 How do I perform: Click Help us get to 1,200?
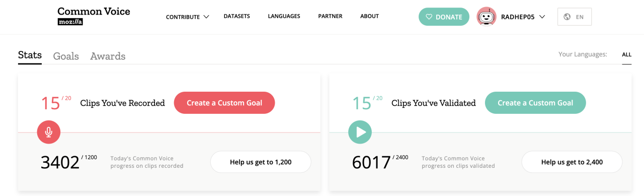[x=261, y=162]
